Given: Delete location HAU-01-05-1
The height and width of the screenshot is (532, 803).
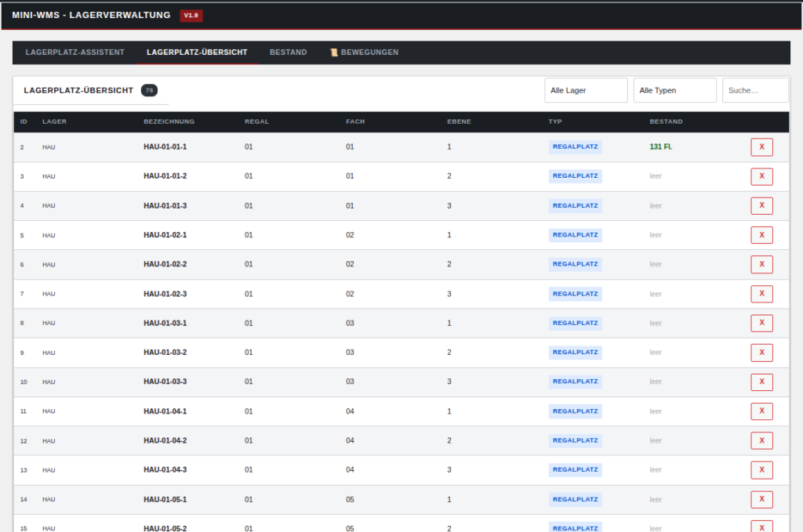Looking at the screenshot, I should [x=761, y=500].
